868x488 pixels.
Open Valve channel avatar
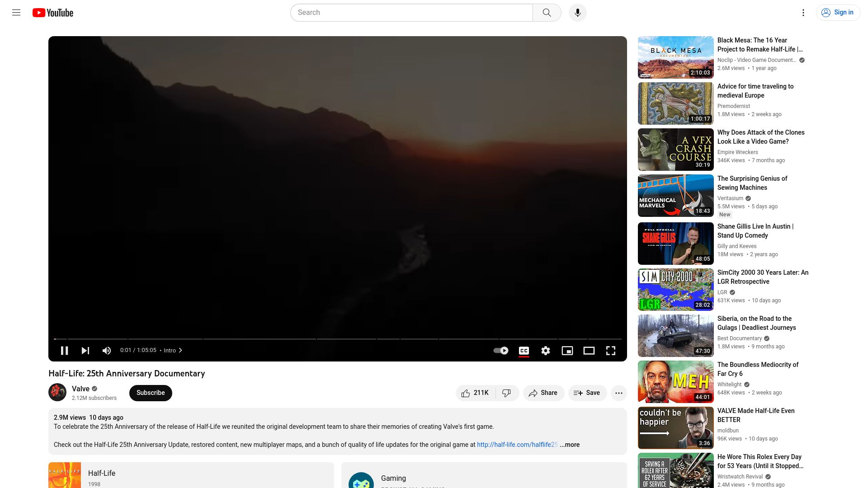click(57, 392)
